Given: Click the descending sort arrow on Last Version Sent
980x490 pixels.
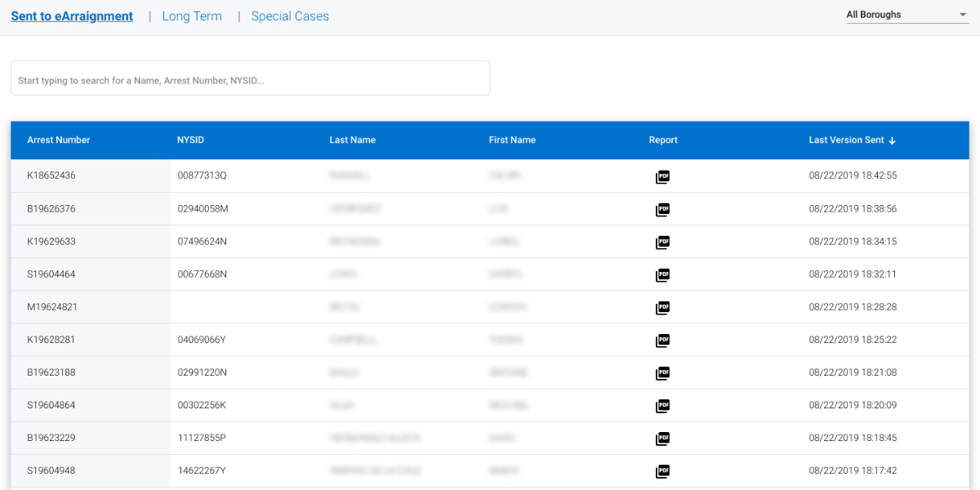Looking at the screenshot, I should pos(892,140).
